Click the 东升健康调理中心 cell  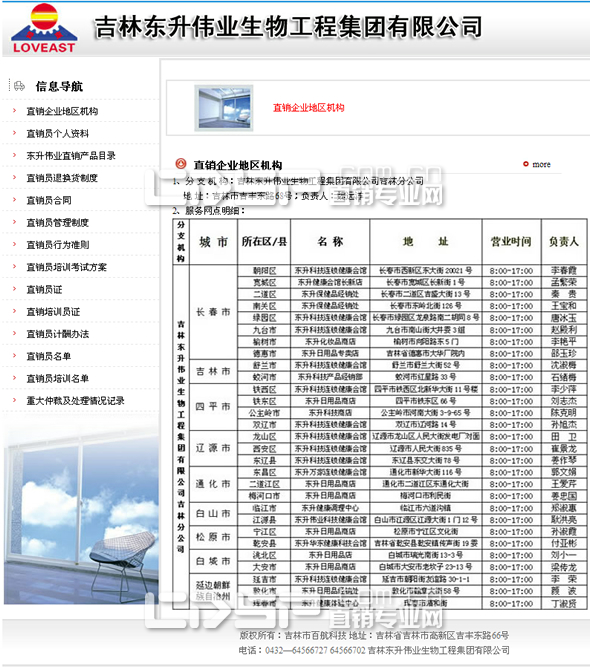click(330, 508)
